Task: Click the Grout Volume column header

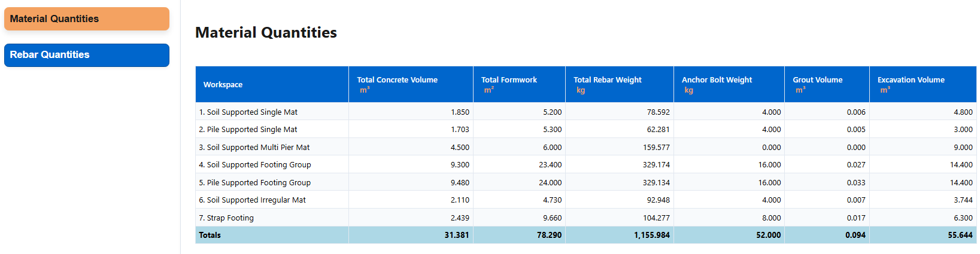Action: [817, 80]
